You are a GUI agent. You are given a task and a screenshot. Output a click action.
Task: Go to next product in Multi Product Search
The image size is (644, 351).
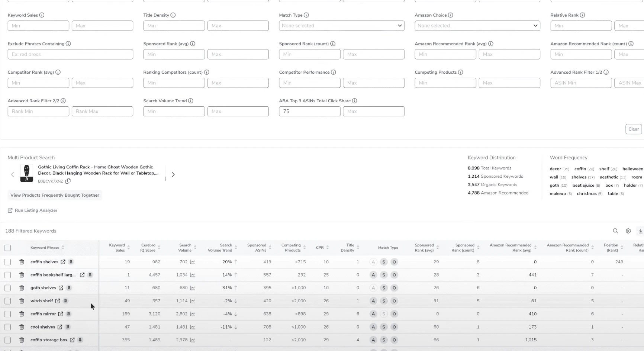(173, 174)
